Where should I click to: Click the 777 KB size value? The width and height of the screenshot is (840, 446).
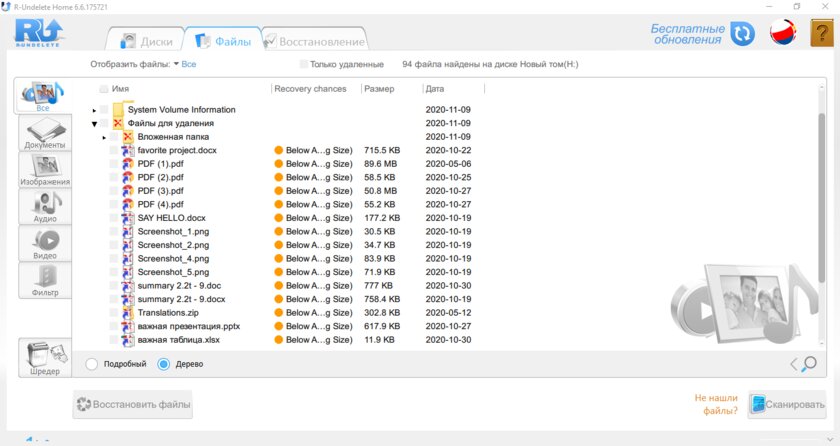click(x=378, y=286)
